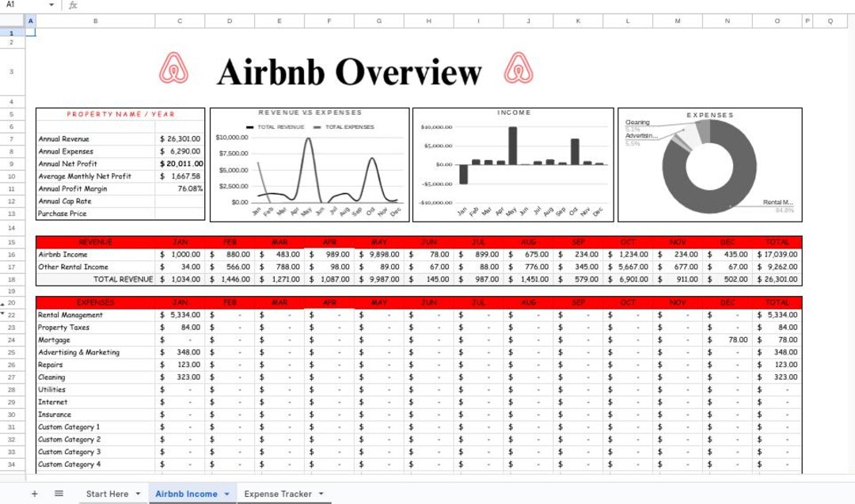Select column C header
The image size is (855, 504).
pyautogui.click(x=180, y=21)
